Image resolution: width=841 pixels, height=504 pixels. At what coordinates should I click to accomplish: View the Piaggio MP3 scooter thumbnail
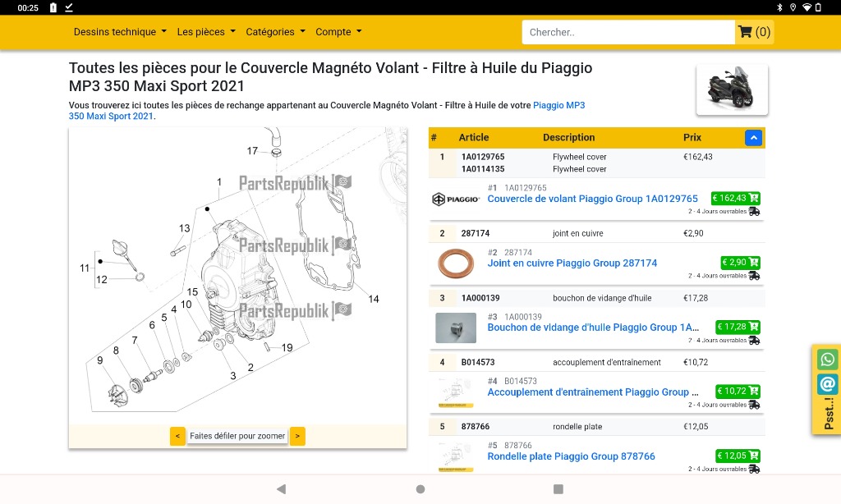click(732, 89)
